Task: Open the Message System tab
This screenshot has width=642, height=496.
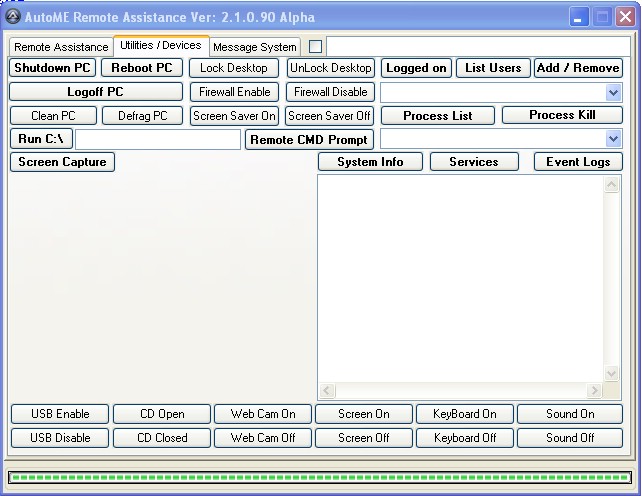Action: click(x=255, y=47)
